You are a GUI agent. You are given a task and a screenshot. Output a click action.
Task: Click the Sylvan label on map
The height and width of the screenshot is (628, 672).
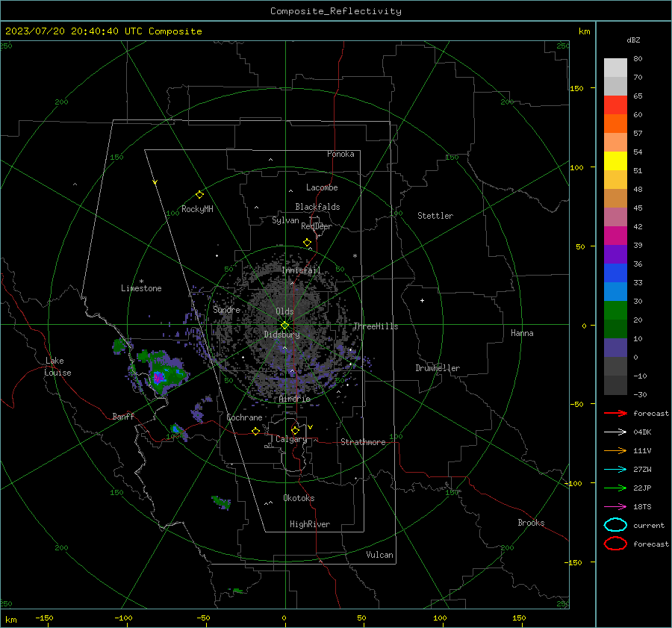point(285,220)
